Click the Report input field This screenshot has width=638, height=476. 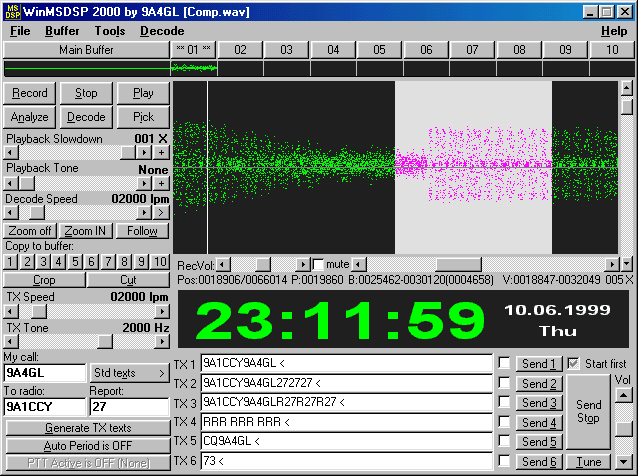129,406
